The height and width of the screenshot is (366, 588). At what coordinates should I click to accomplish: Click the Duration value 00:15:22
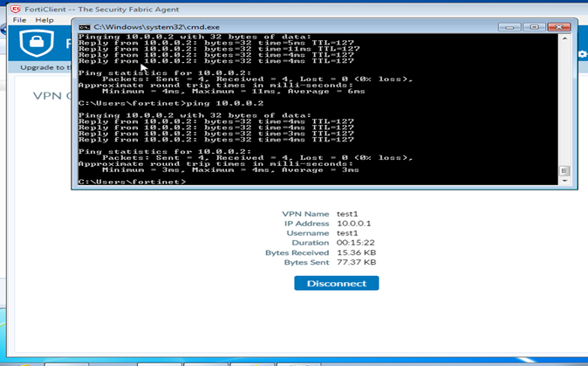tap(355, 243)
